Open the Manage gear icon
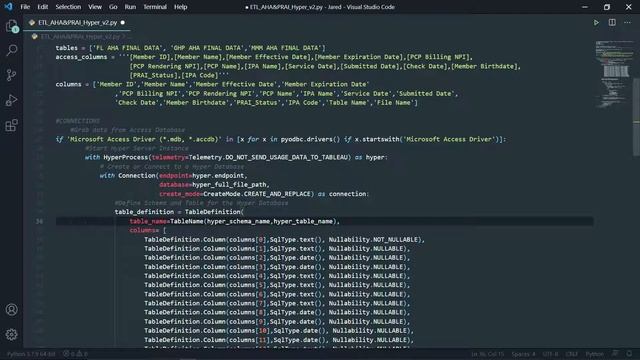The image size is (640, 360). coord(11,335)
